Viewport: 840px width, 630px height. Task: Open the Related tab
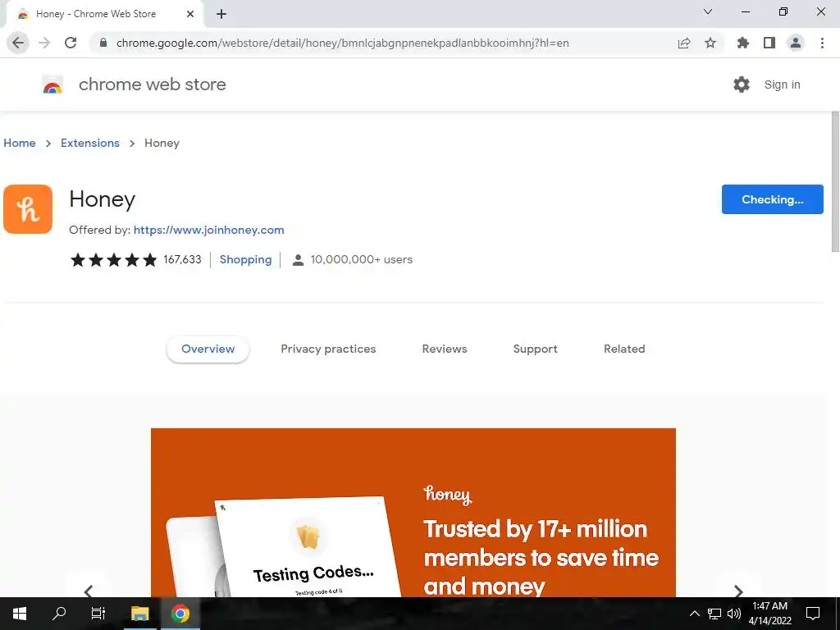(624, 349)
